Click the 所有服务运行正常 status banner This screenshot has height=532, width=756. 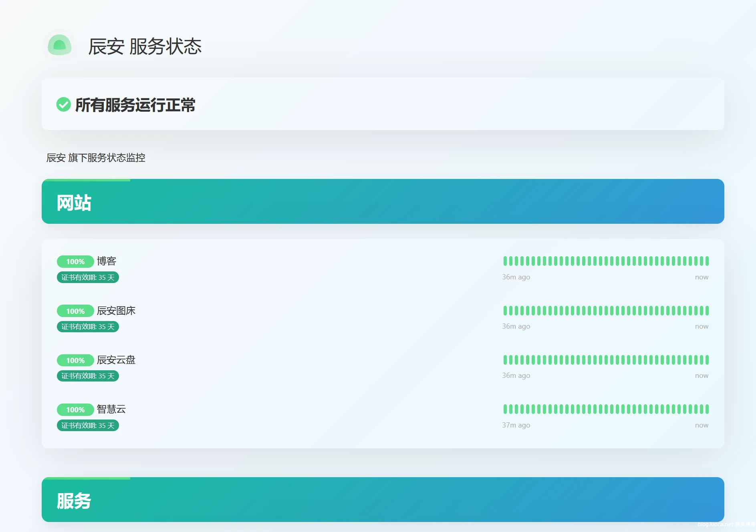coord(135,105)
